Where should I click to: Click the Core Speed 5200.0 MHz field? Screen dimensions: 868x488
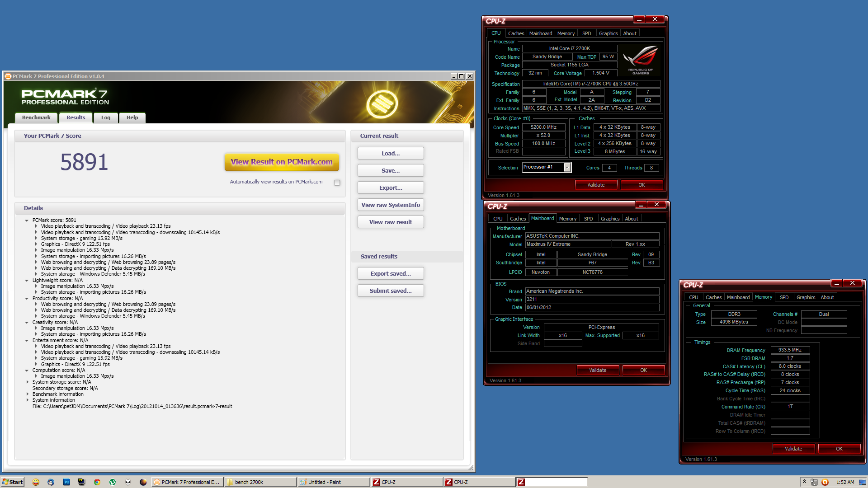click(543, 127)
